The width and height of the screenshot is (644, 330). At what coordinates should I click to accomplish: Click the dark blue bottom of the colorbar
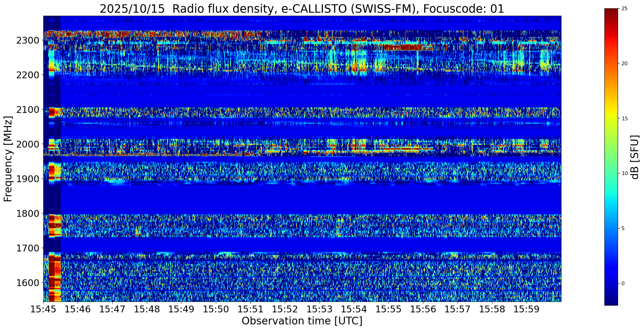coord(611,302)
